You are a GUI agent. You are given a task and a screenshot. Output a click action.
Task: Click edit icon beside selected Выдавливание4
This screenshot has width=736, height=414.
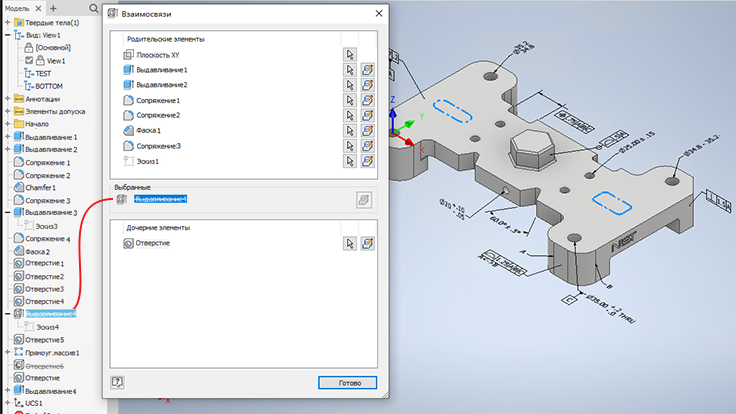coord(364,200)
